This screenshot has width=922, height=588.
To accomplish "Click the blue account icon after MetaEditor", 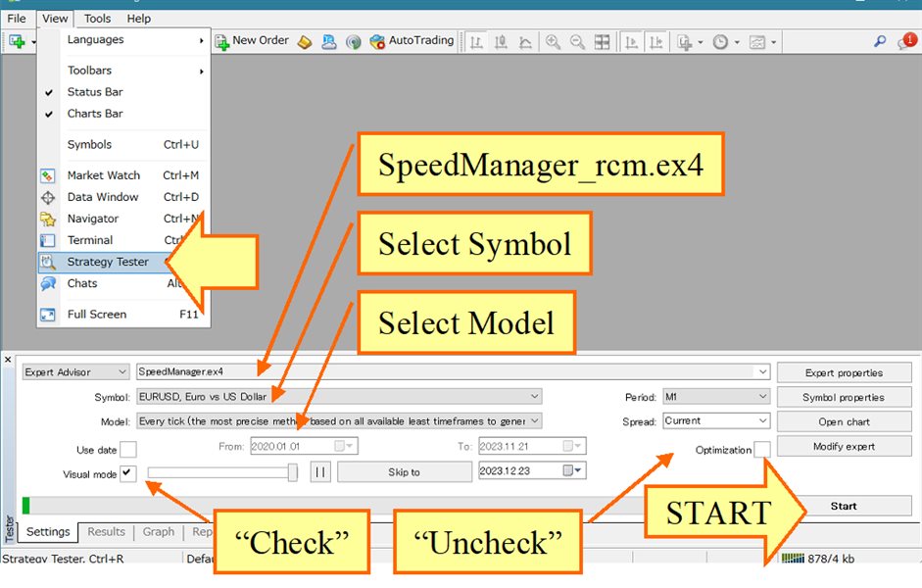I will click(x=329, y=42).
